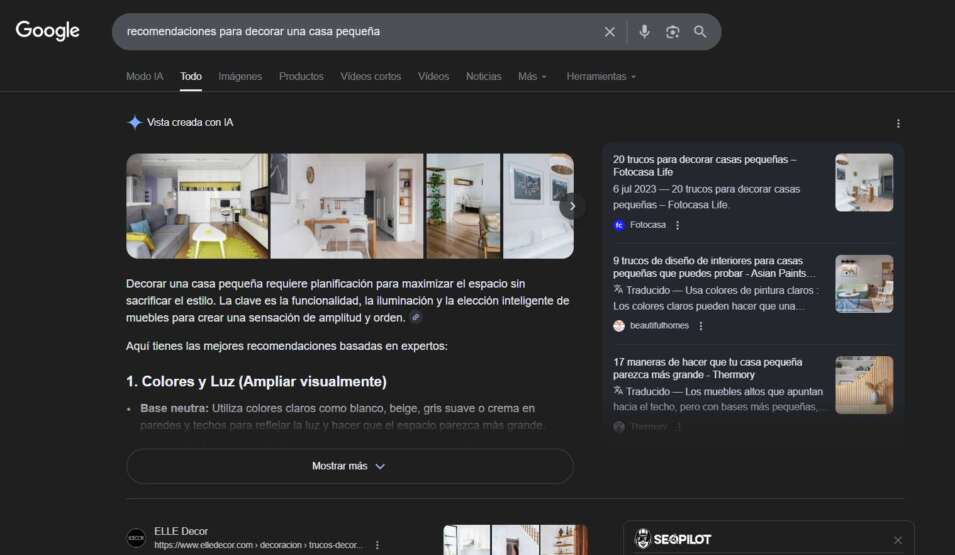Open third hallway plant carousel image
955x555 pixels.
click(x=463, y=206)
